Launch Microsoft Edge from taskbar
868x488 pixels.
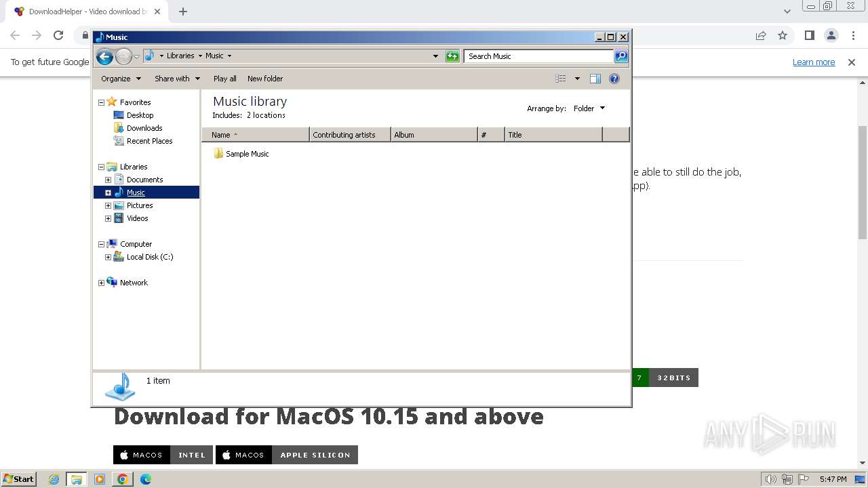[146, 479]
